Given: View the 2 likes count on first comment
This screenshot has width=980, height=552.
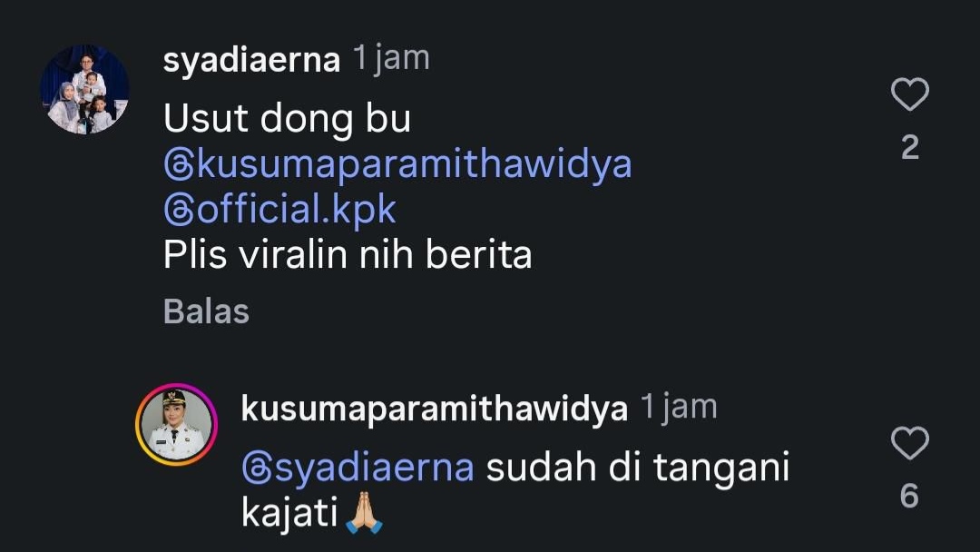Looking at the screenshot, I should coord(910,148).
